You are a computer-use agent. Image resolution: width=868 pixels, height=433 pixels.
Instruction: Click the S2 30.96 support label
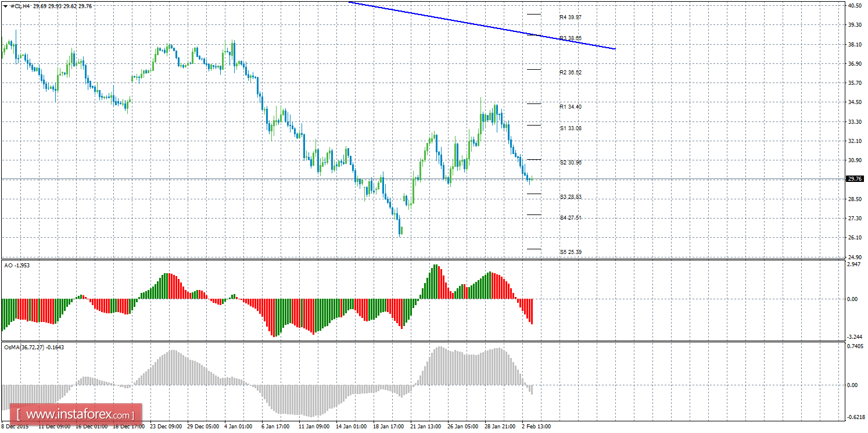tap(571, 163)
